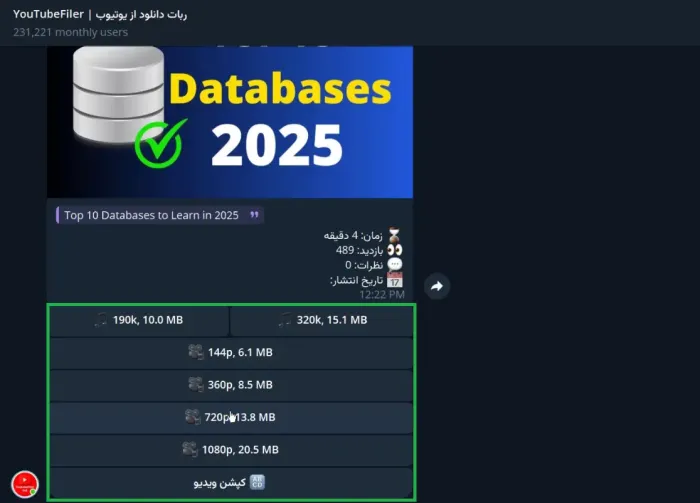Image resolution: width=700 pixels, height=503 pixels.
Task: Click the 12:22 PM message timestamp
Action: [382, 295]
